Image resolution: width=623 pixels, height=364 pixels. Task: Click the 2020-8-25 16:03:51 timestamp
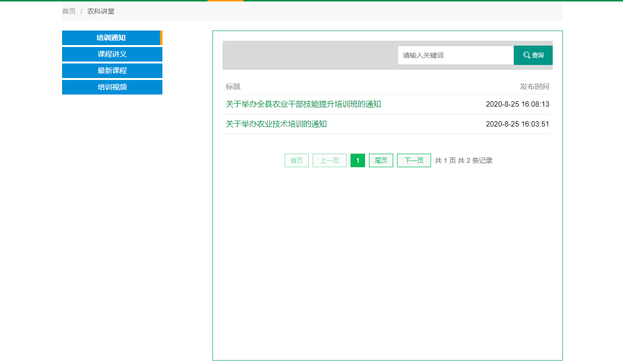517,124
